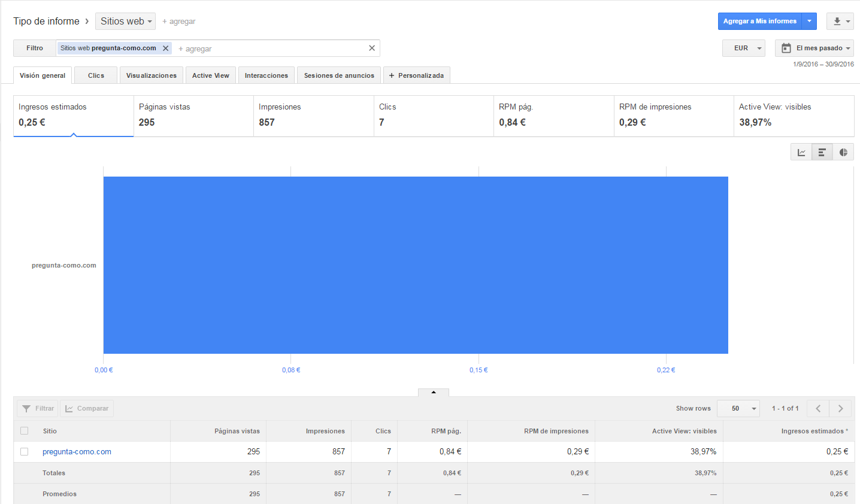Sort by RPM de impresiones column header
The width and height of the screenshot is (860, 504).
pyautogui.click(x=556, y=431)
